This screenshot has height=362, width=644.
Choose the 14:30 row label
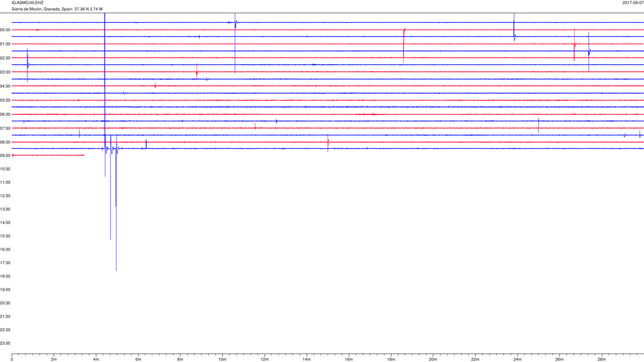[5, 223]
